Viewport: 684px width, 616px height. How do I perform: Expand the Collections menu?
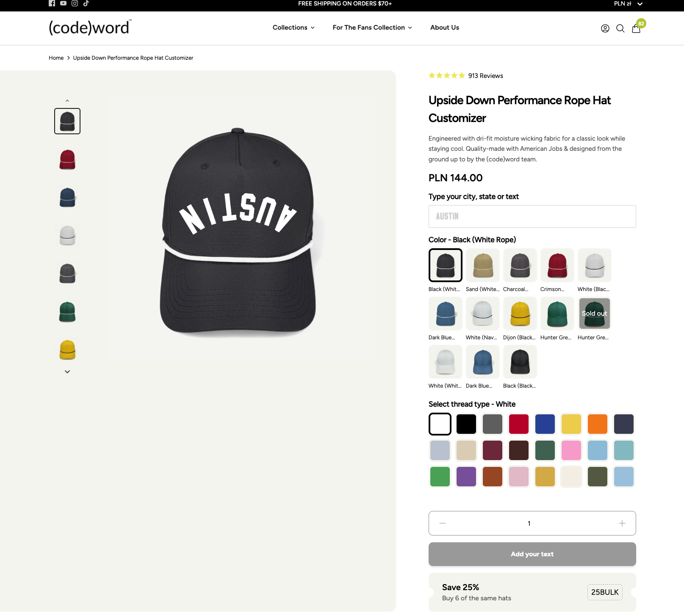(x=294, y=28)
